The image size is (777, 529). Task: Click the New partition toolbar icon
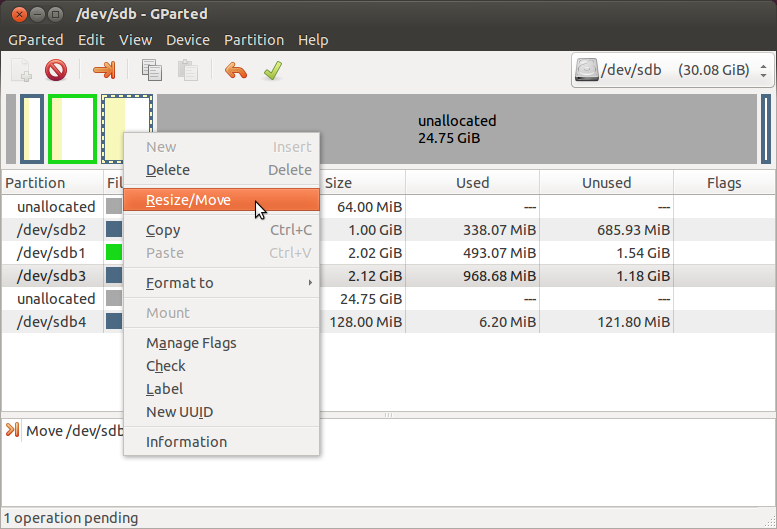coord(22,70)
